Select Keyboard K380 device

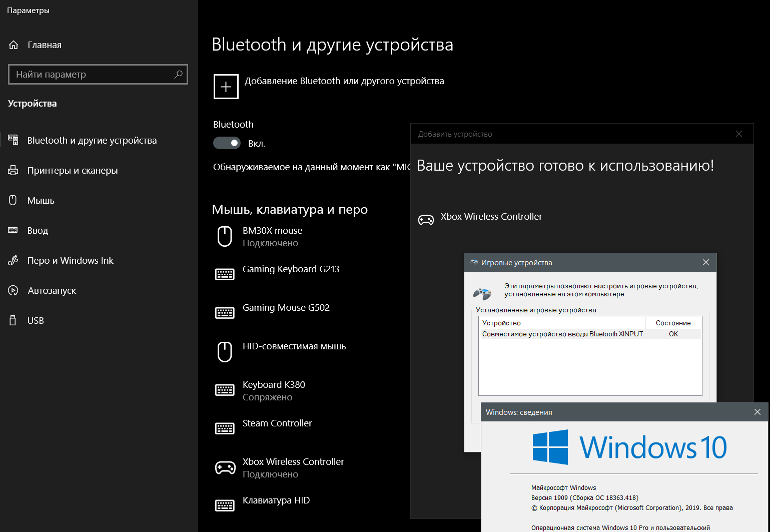tap(274, 390)
